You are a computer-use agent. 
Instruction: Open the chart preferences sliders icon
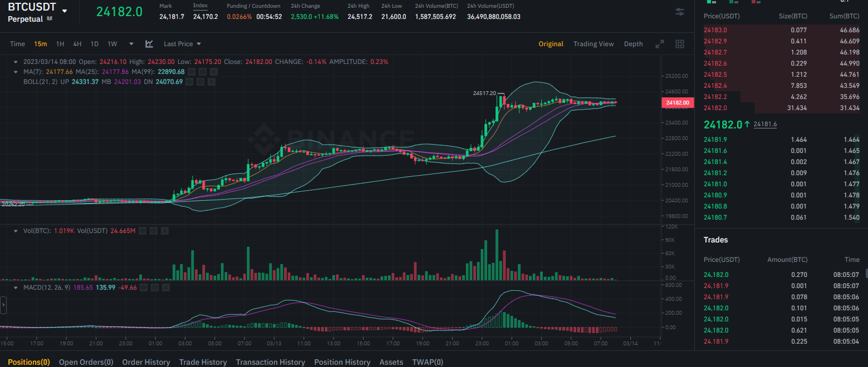pos(680,11)
